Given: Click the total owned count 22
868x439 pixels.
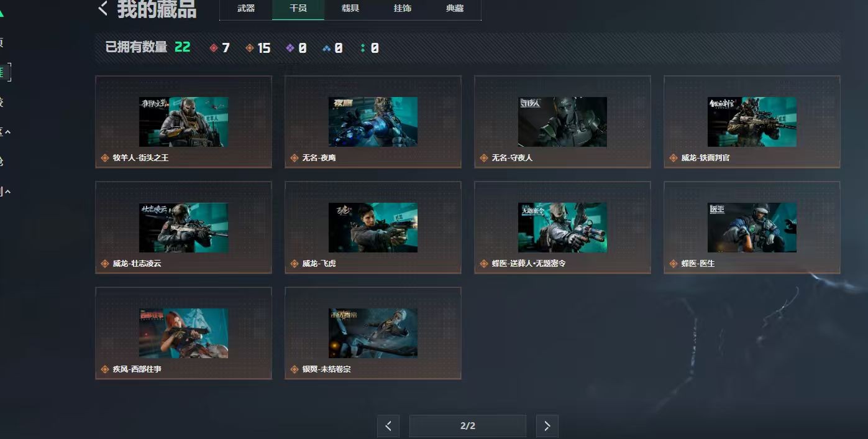Looking at the screenshot, I should (183, 47).
